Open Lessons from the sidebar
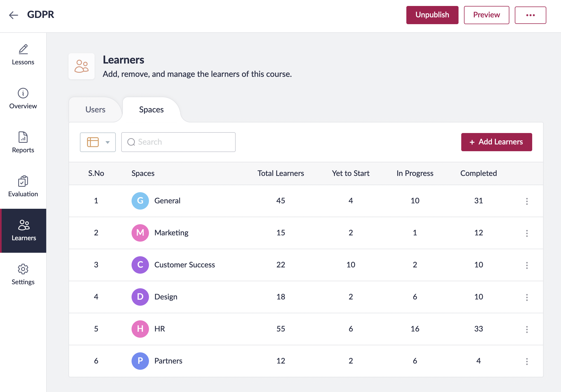Image resolution: width=561 pixels, height=392 pixels. pos(23,55)
